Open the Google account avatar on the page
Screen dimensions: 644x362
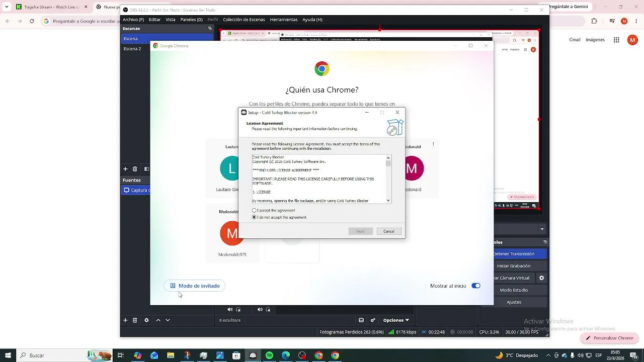(x=632, y=40)
